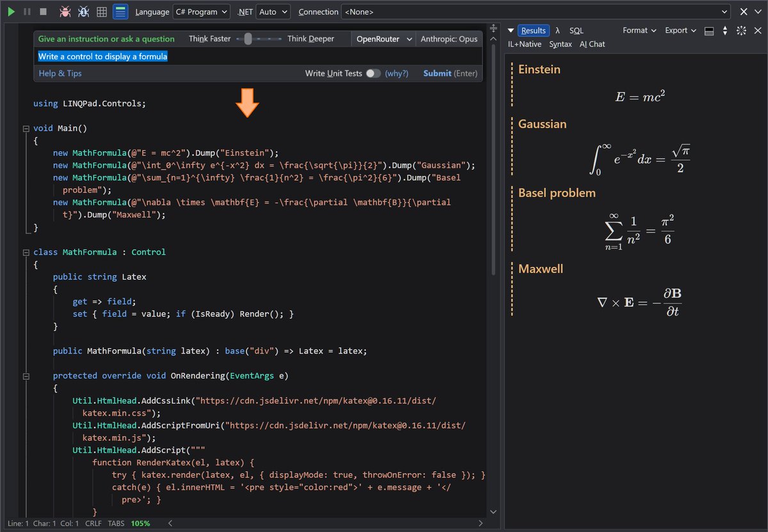Click the "using LINQPad.Controls;" code line

90,103
